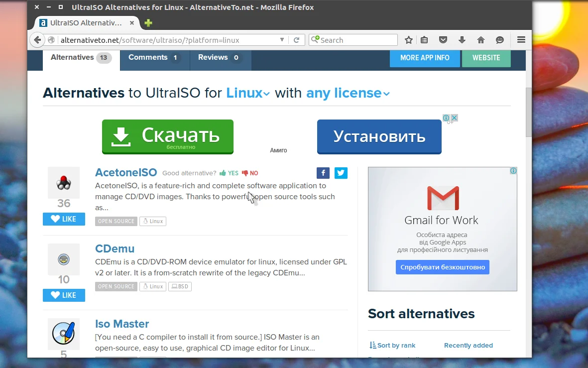This screenshot has width=588, height=368.
Task: Select Recently added sort option
Action: (469, 345)
